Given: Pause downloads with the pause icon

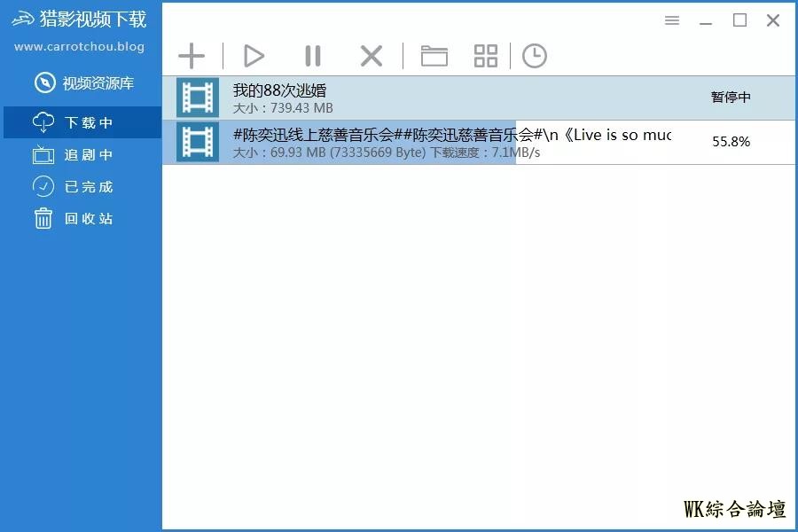Looking at the screenshot, I should pyautogui.click(x=312, y=57).
